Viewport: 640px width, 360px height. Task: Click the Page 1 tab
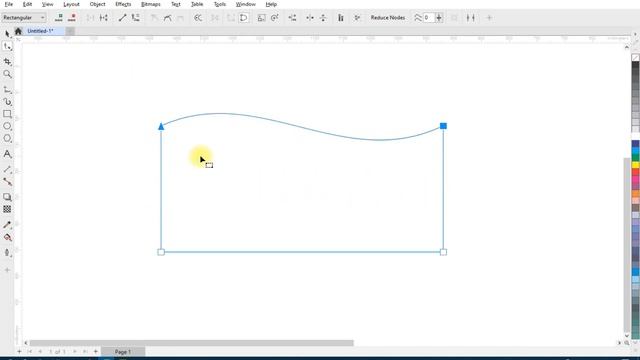123,351
